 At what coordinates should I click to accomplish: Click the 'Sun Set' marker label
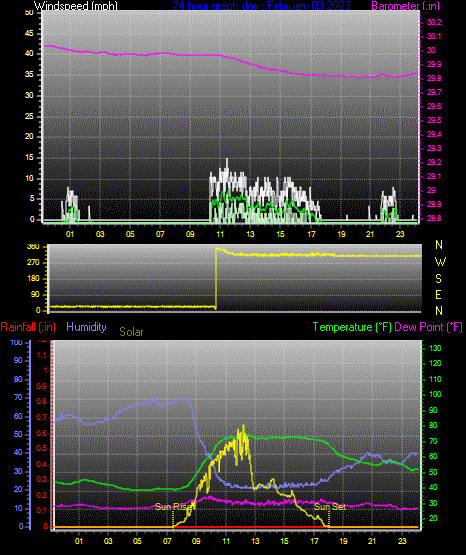click(x=330, y=507)
